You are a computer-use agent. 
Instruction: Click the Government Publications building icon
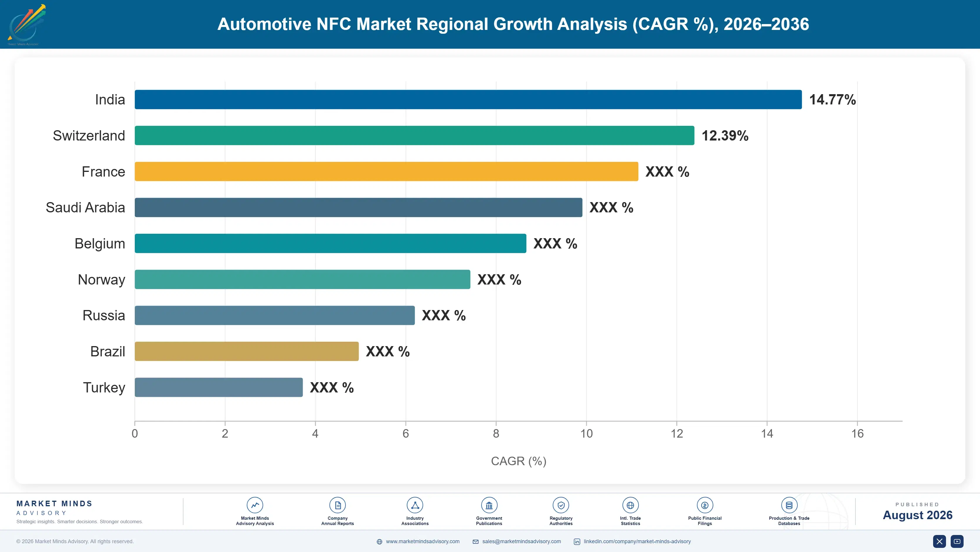click(x=489, y=505)
